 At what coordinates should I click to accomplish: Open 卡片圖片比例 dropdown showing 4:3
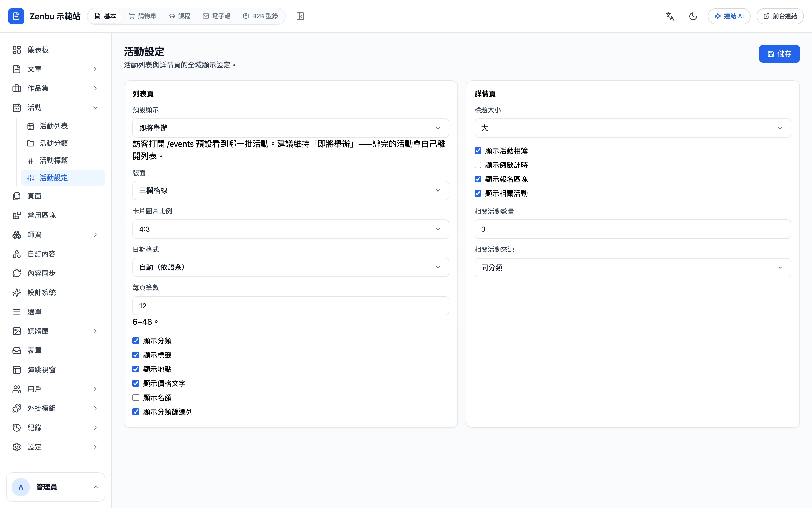[x=291, y=229]
